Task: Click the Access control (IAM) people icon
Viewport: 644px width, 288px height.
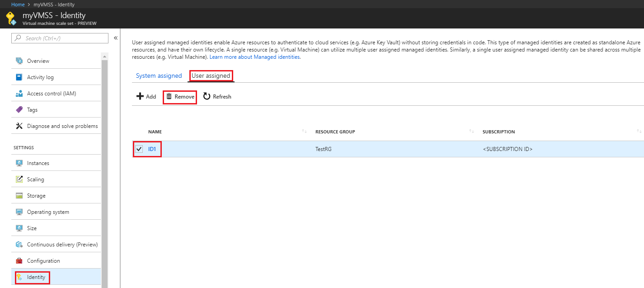Action: 19,94
